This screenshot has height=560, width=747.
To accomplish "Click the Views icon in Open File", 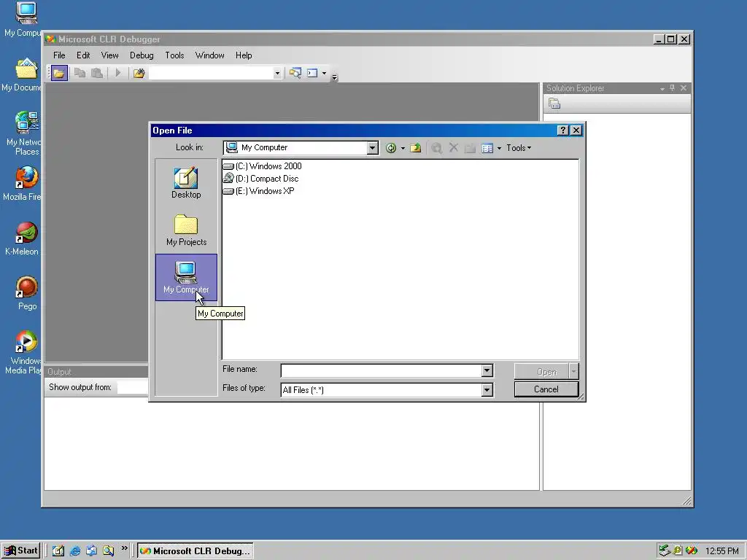I will 487,148.
